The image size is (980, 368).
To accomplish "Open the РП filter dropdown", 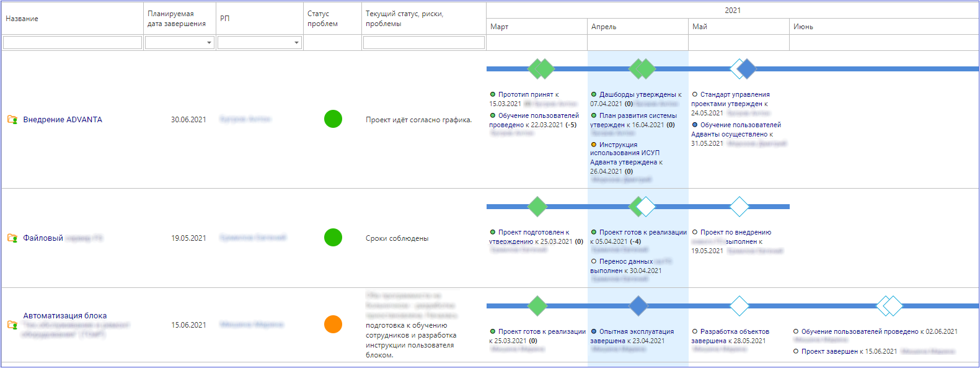I will pyautogui.click(x=296, y=43).
